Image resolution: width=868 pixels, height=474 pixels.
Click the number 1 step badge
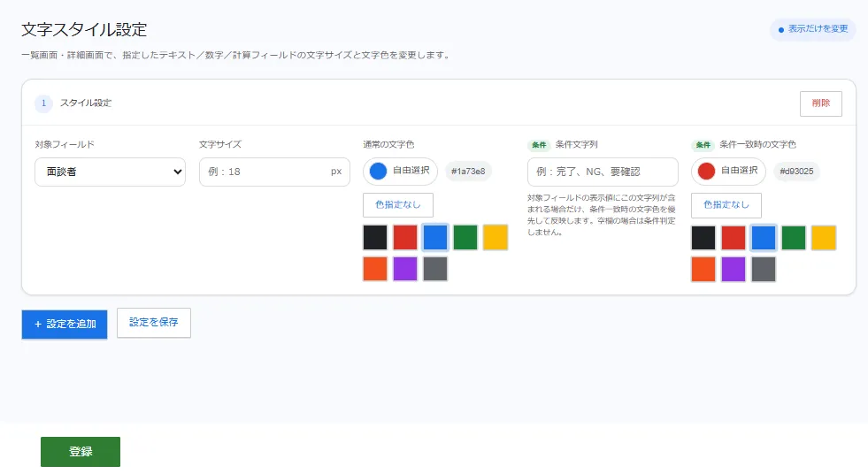(43, 103)
